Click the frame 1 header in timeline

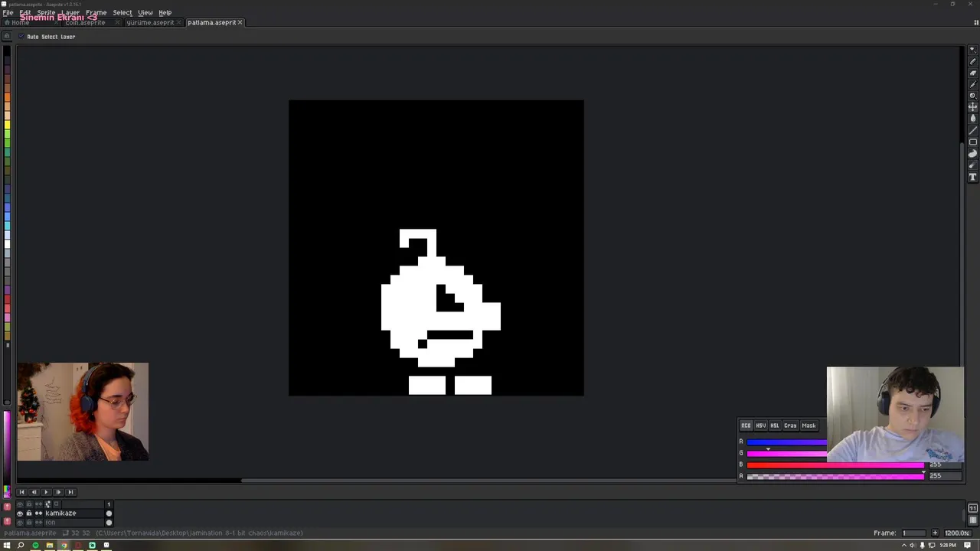[x=109, y=504]
